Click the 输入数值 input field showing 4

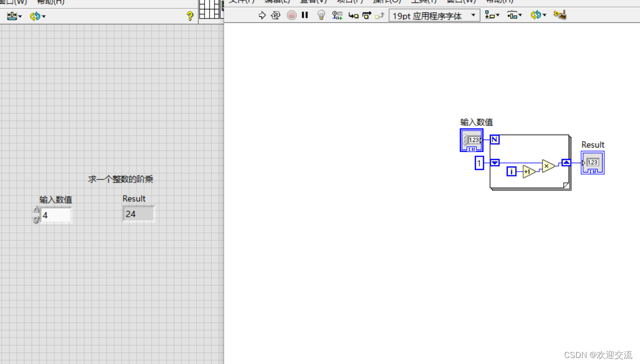[56, 215]
